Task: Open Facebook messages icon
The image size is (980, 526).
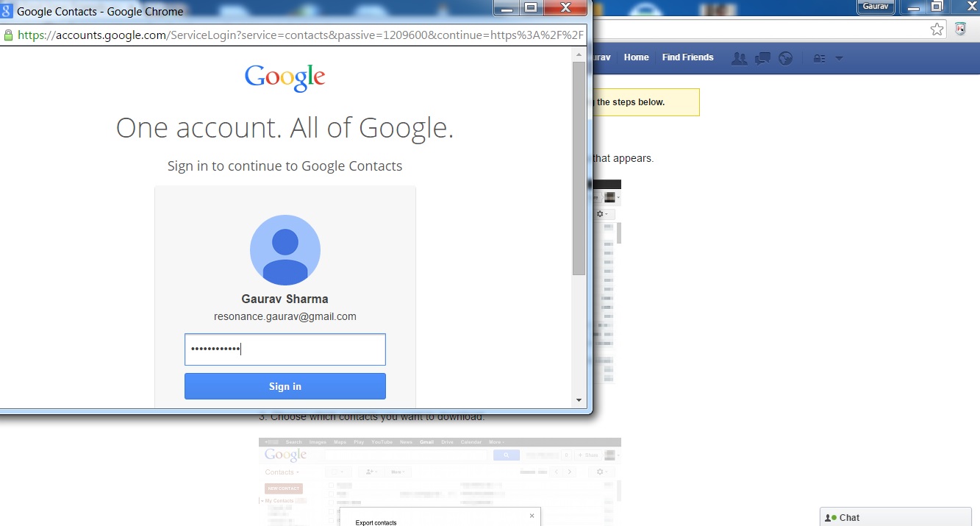Action: click(x=763, y=58)
